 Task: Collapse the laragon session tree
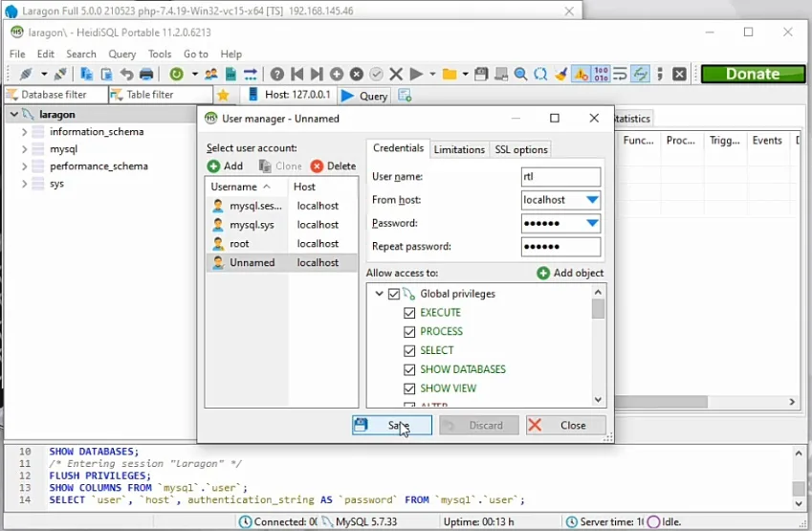[14, 115]
